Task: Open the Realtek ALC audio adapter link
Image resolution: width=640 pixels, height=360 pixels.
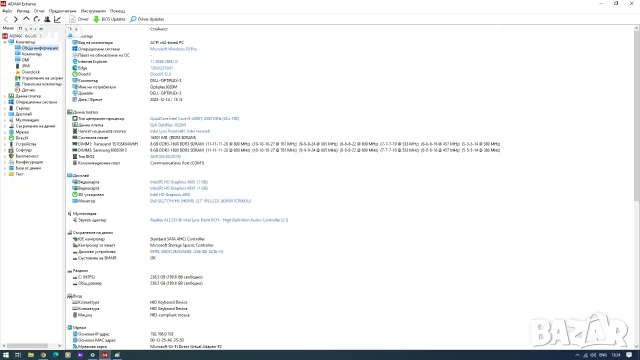Action: coord(219,220)
